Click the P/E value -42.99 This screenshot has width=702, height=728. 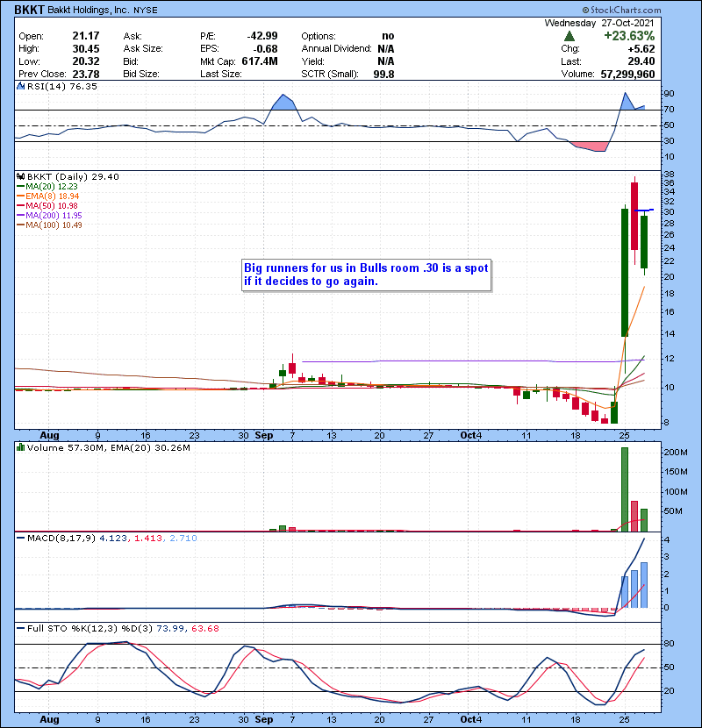[262, 36]
